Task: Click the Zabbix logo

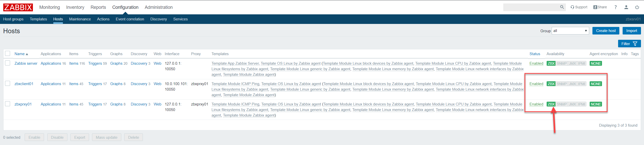Action: pos(18,7)
